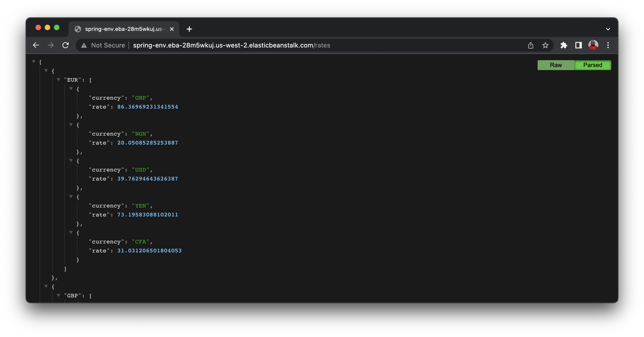This screenshot has width=644, height=337.
Task: Click the "YEN" currency value
Action: point(141,206)
